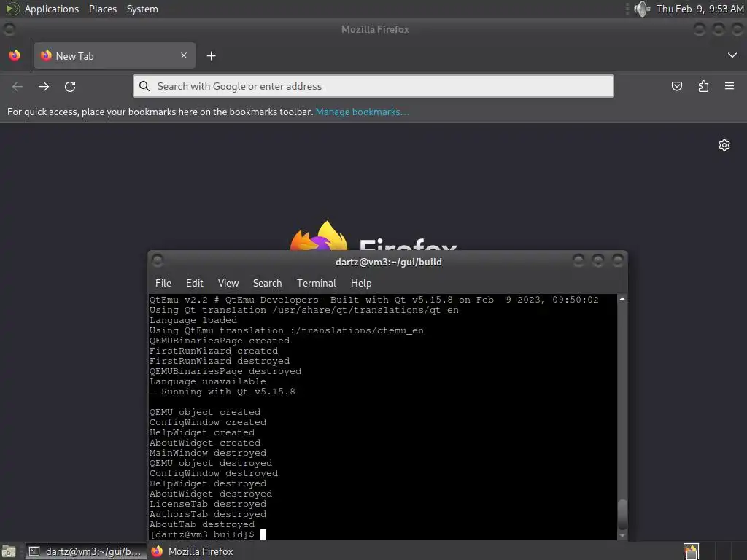Open the Applications menu in top panel
The height and width of the screenshot is (560, 747).
coord(52,9)
